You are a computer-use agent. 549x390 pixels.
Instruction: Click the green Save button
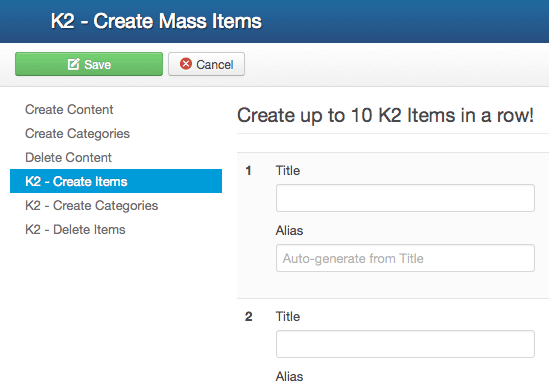click(x=89, y=64)
